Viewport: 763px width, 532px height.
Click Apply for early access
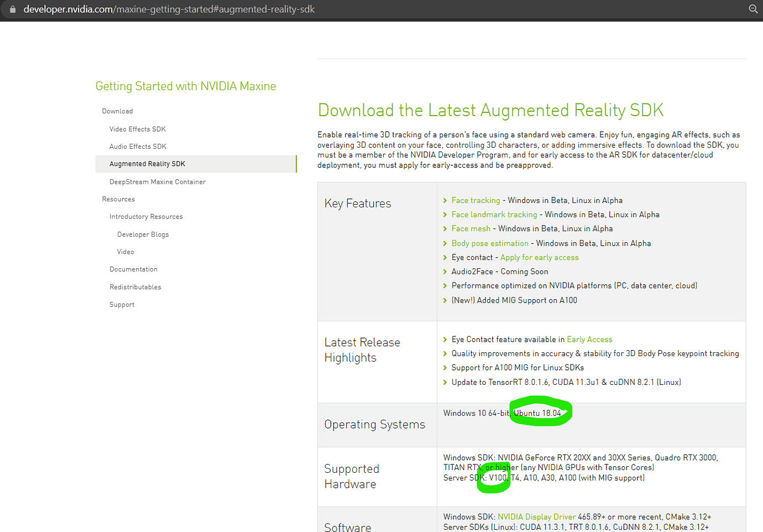[x=539, y=257]
